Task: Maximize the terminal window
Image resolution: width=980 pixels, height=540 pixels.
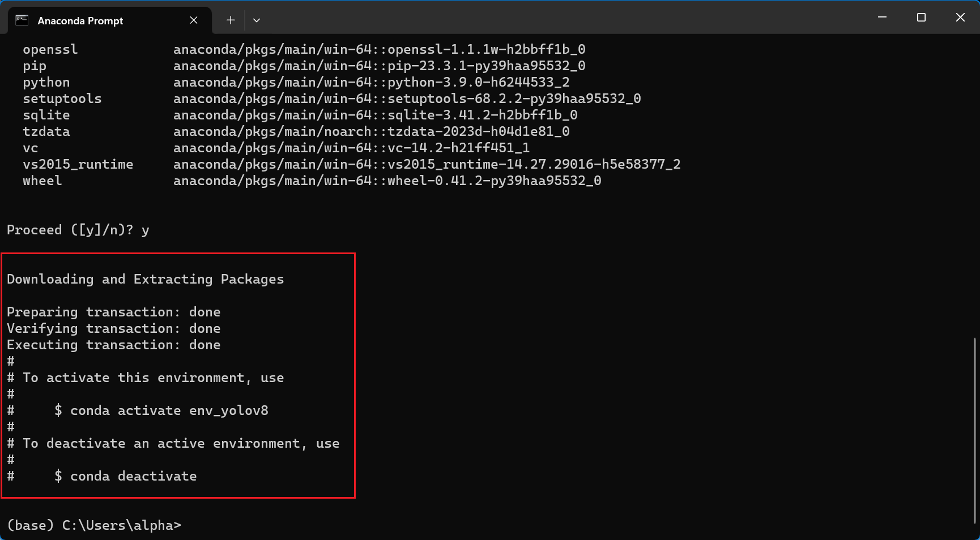Action: 921,18
